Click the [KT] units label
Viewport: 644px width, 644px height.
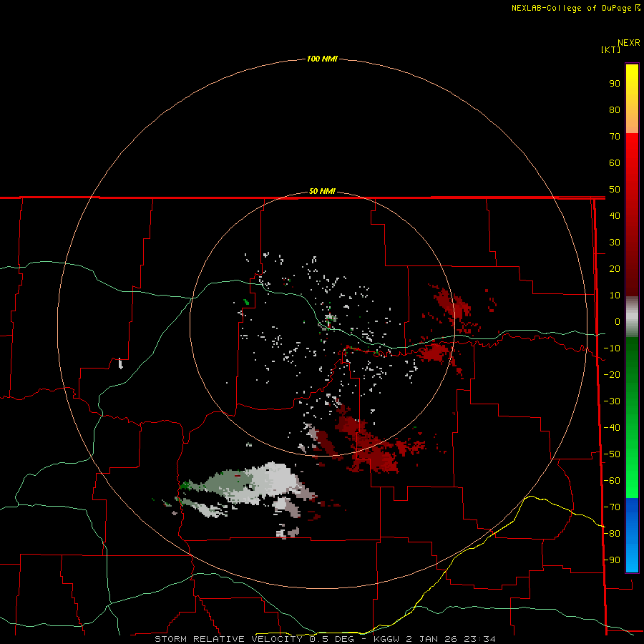[x=610, y=49]
